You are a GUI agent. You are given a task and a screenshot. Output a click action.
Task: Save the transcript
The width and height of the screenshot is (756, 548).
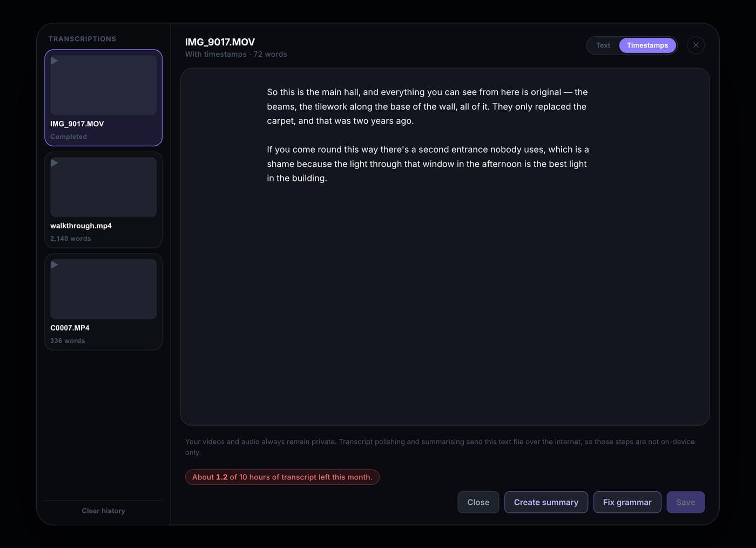686,502
